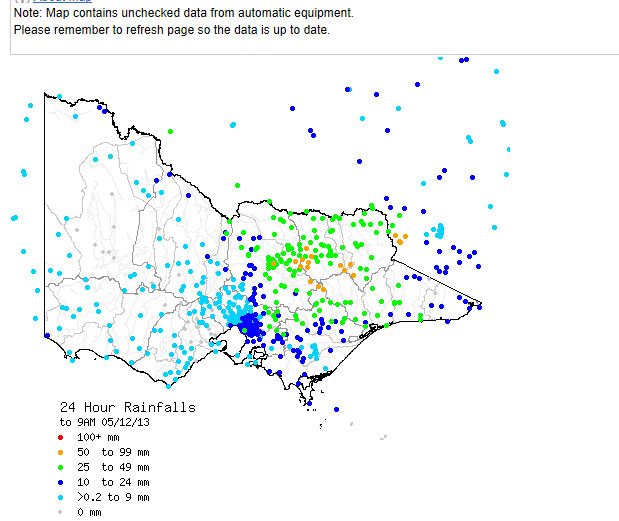Click the '0 mm' legend label
This screenshot has height=521, width=619.
pyautogui.click(x=89, y=512)
